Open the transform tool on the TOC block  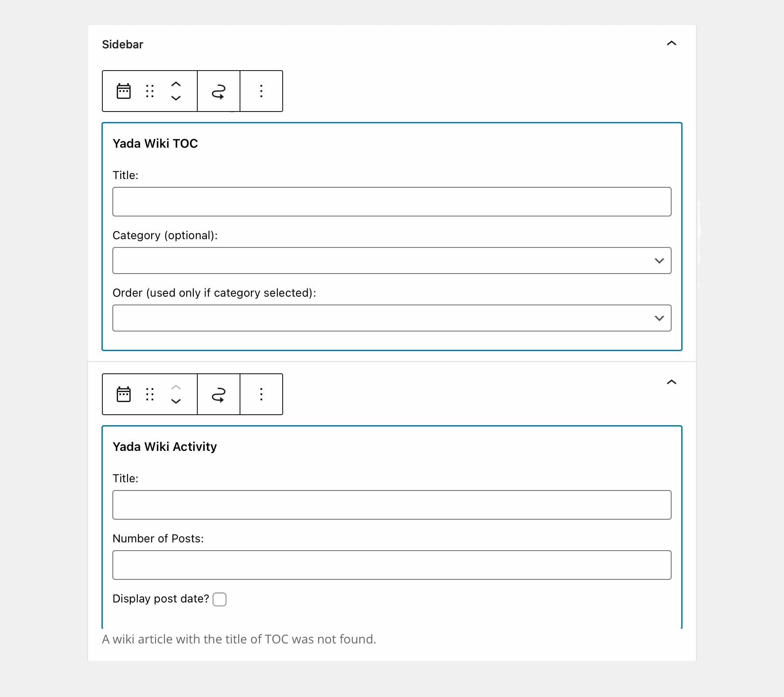[219, 91]
